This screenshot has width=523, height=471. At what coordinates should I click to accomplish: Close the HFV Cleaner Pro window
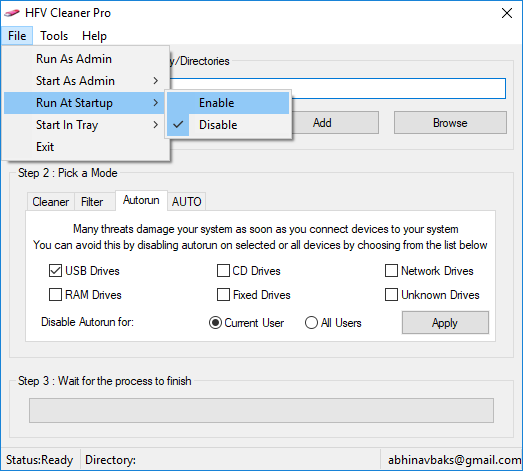click(507, 13)
